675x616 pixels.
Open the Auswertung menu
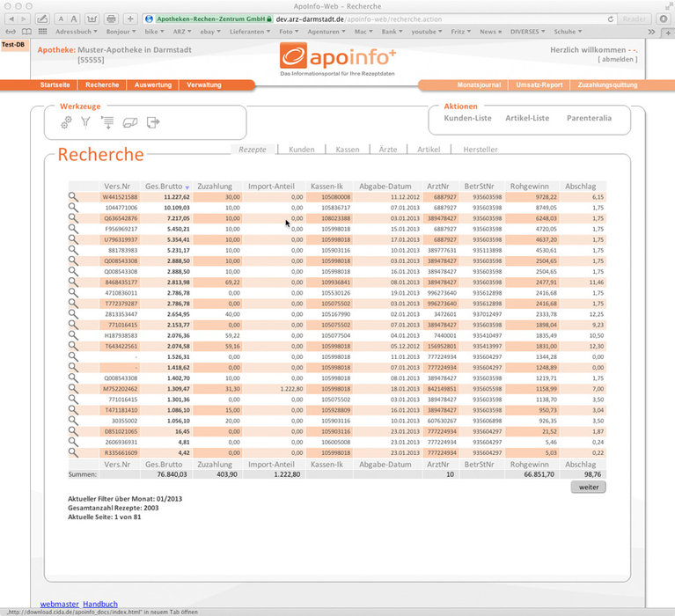(153, 84)
